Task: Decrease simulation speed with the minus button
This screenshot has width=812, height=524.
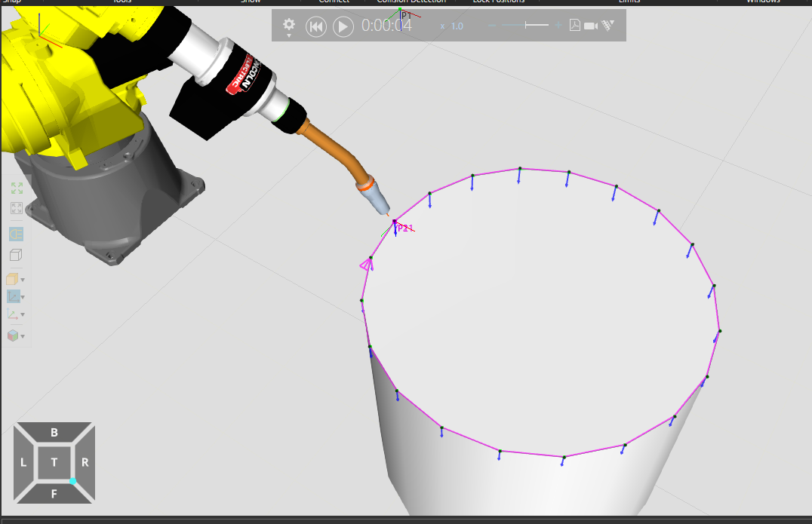Action: click(x=492, y=26)
